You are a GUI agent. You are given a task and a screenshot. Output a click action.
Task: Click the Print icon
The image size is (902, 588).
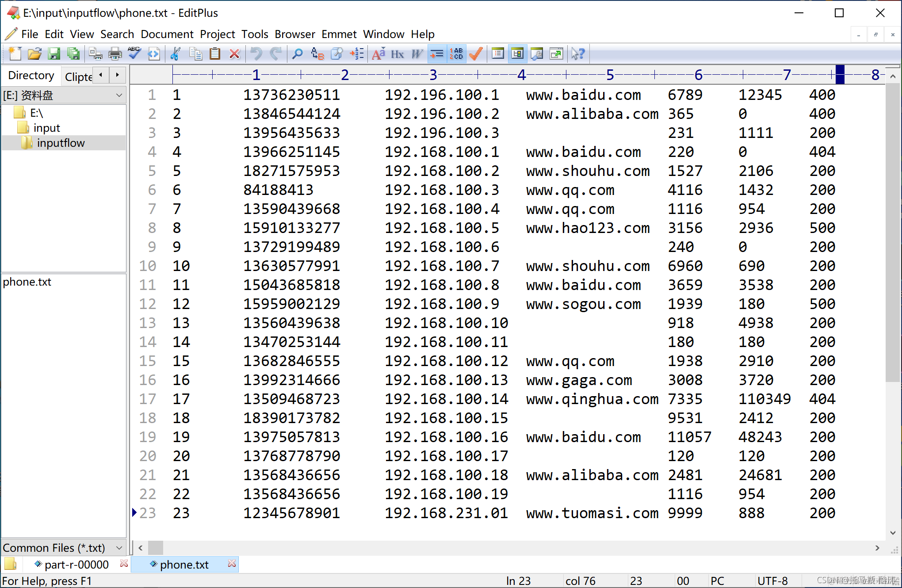[x=115, y=54]
